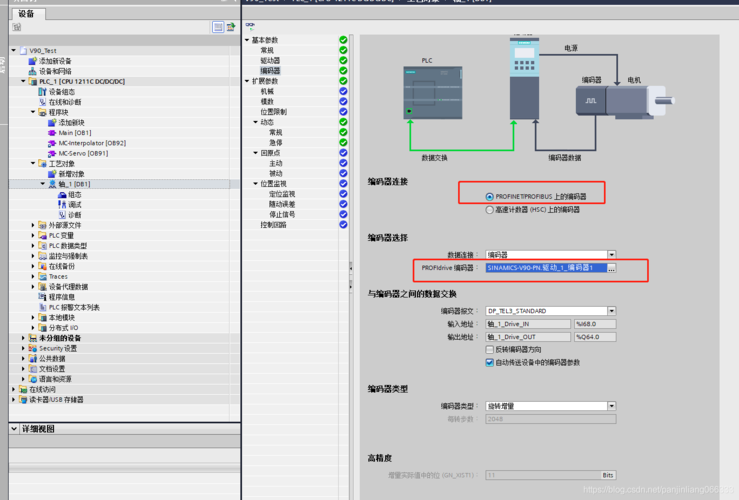The height and width of the screenshot is (500, 739).
Task: Click the glasses monitor icon above parameter tree
Action: pyautogui.click(x=250, y=25)
